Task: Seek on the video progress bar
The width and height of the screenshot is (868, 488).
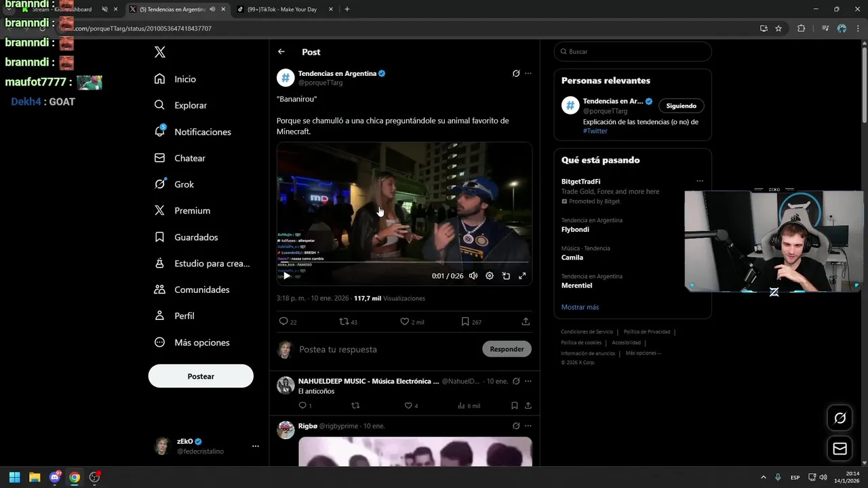Action: [404, 262]
